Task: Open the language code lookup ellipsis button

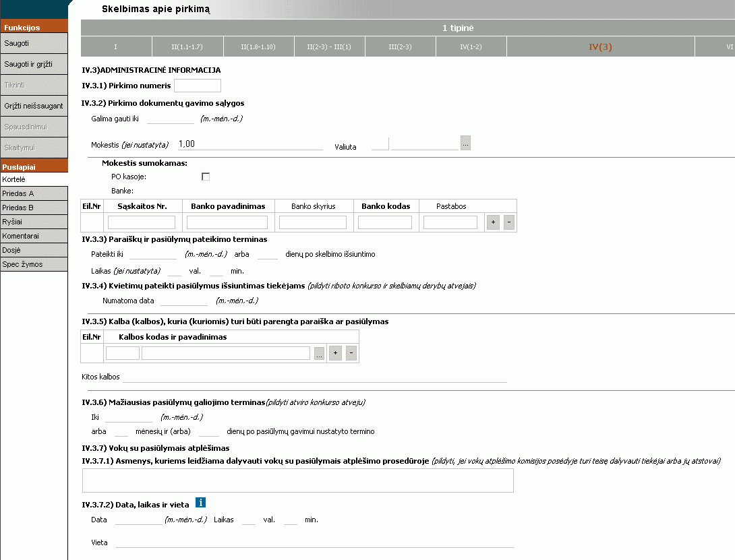Action: pyautogui.click(x=319, y=353)
